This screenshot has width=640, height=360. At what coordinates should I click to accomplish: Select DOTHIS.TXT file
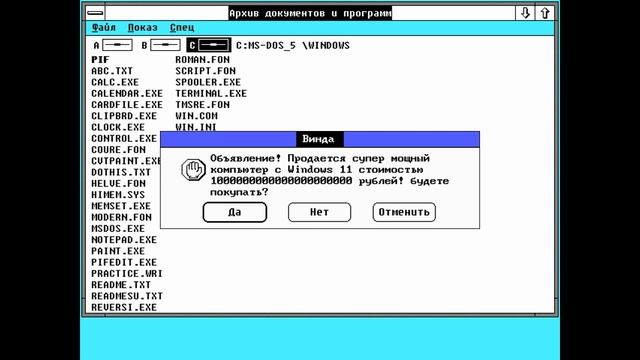point(121,172)
